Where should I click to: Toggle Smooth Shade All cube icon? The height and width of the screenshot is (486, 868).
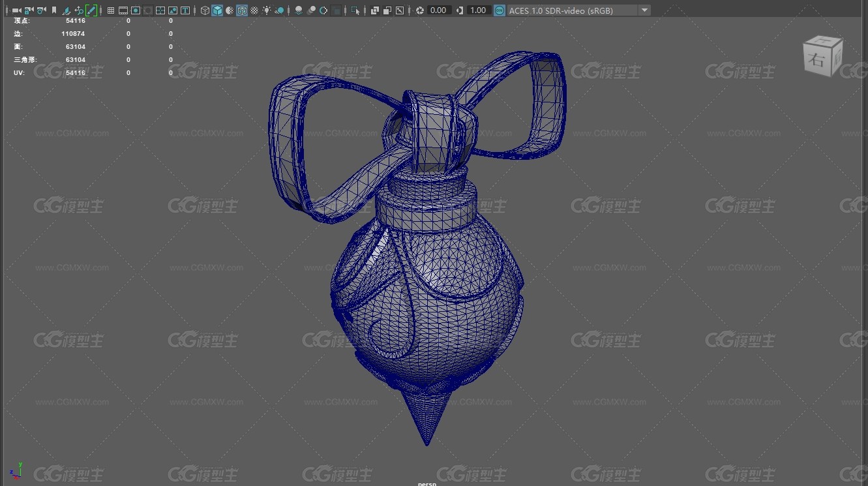[217, 10]
